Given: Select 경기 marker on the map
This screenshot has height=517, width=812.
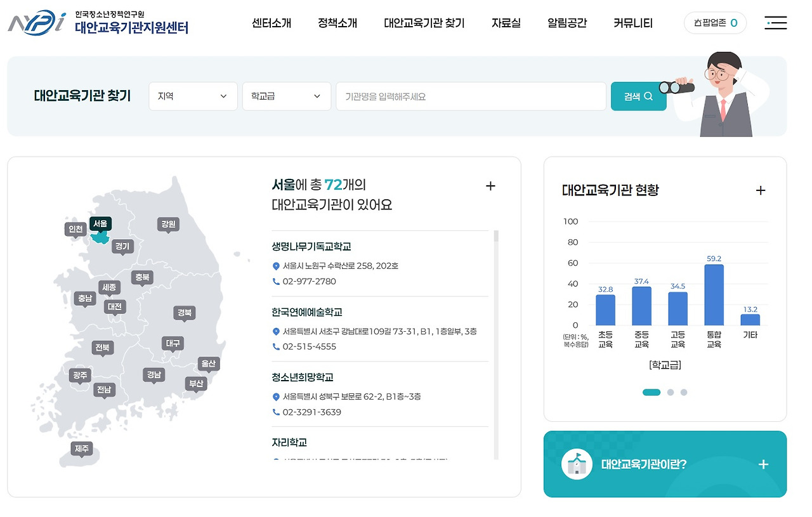Looking at the screenshot, I should tap(122, 247).
